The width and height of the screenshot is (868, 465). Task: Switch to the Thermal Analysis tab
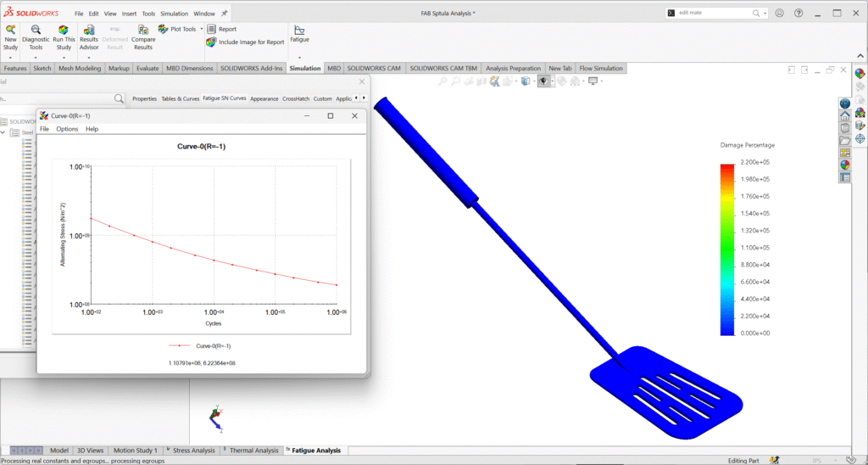tap(253, 451)
